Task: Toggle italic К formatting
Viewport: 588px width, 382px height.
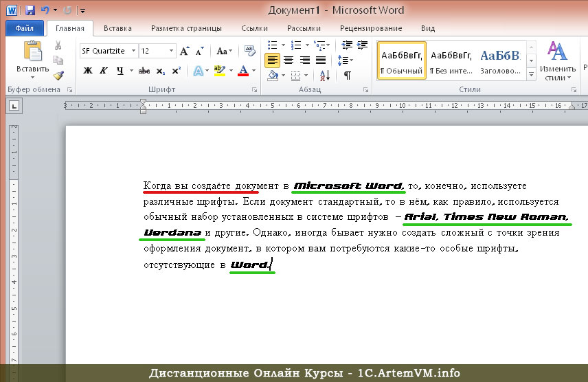Action: [x=104, y=71]
